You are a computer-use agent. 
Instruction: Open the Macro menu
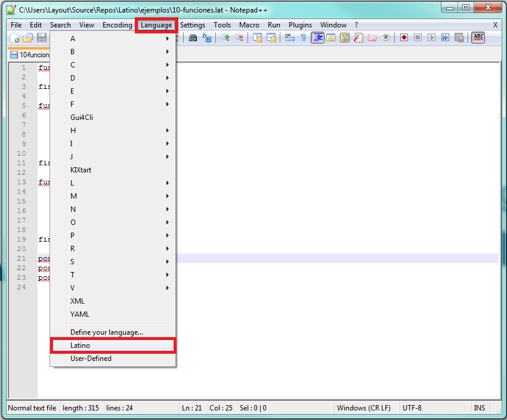[x=249, y=25]
